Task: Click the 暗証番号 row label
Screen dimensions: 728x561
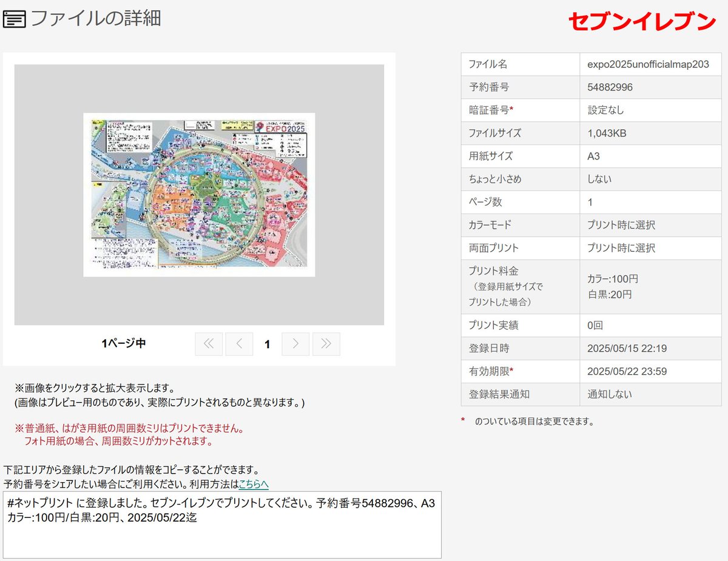Action: point(491,110)
